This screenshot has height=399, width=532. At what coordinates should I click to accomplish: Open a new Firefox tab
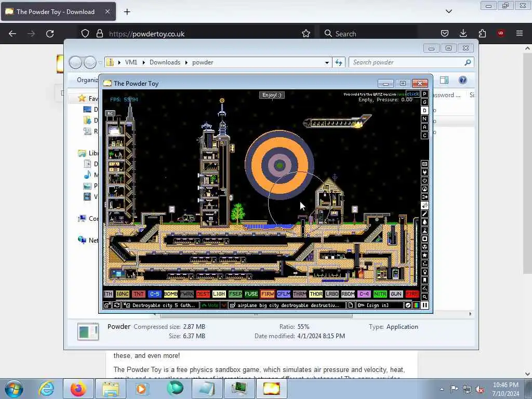point(127,12)
